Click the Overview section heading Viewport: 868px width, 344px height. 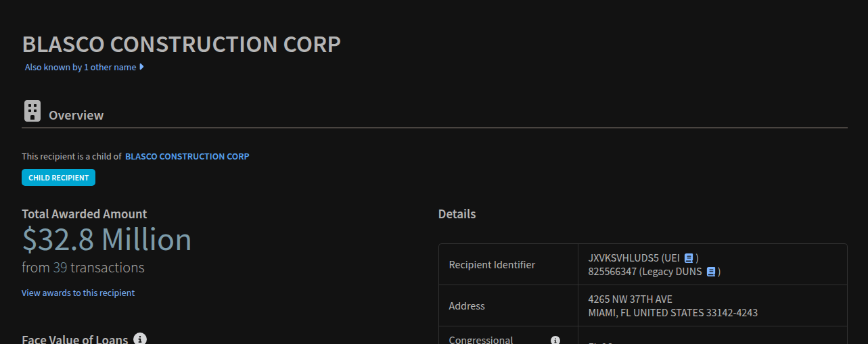pos(76,115)
